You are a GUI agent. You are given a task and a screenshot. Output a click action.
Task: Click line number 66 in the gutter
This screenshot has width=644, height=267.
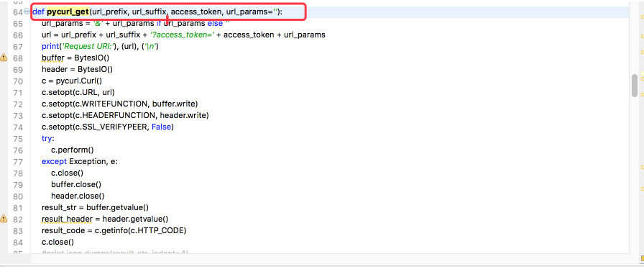tap(18, 35)
